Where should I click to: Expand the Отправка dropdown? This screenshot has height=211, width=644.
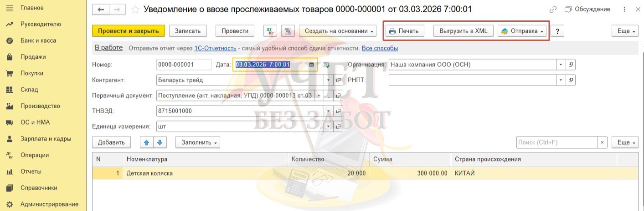522,31
